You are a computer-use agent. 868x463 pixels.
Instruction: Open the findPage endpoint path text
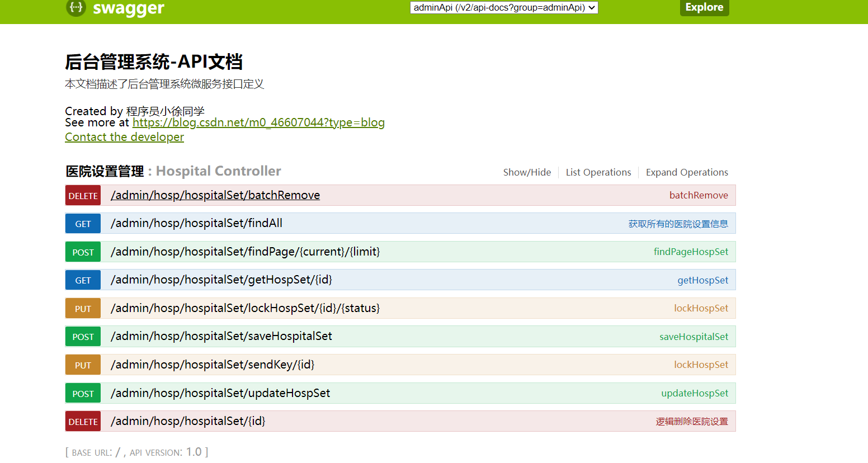coord(245,252)
